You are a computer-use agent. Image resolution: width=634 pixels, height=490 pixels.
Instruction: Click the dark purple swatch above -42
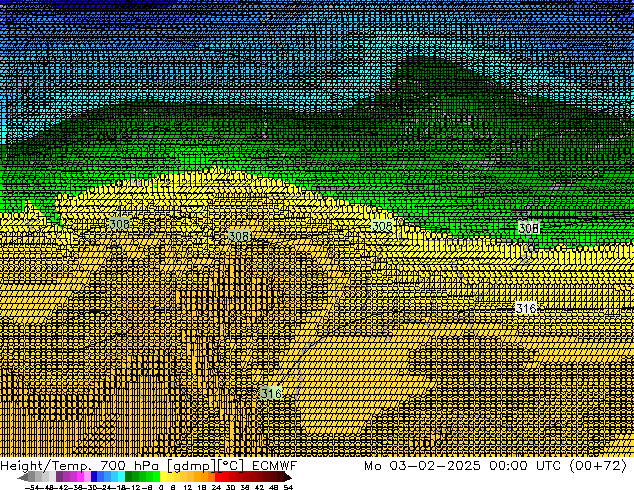pos(59,476)
